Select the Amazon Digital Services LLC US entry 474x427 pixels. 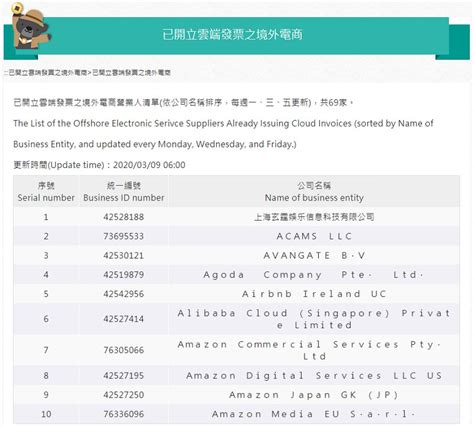pos(314,376)
